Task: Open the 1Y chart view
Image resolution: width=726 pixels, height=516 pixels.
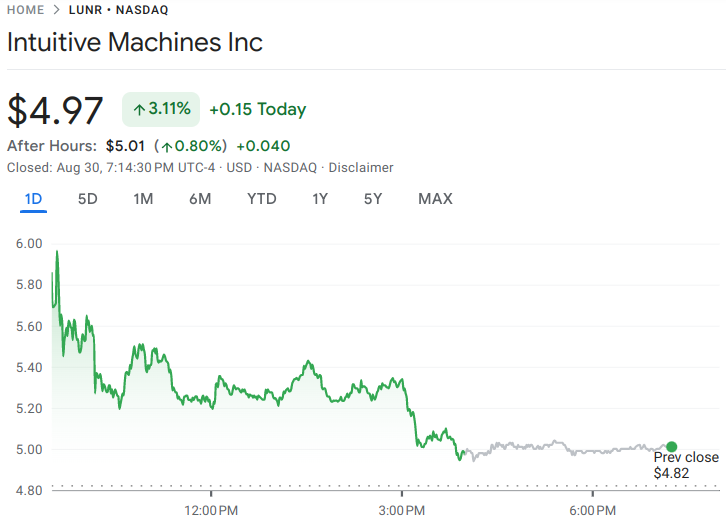Action: [320, 199]
